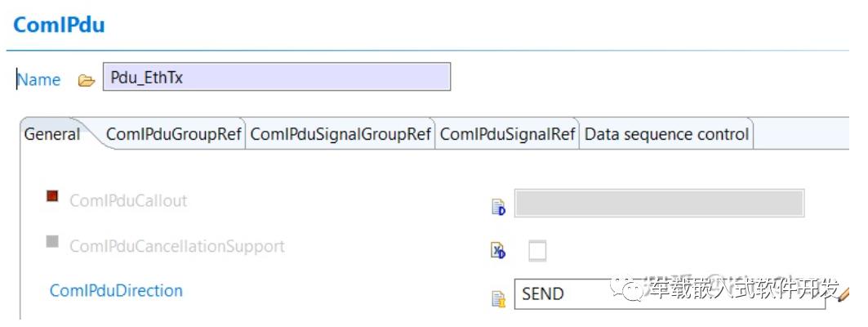Click the grayed ComIPduCallout text field
The height and width of the screenshot is (327, 868).
tap(659, 203)
